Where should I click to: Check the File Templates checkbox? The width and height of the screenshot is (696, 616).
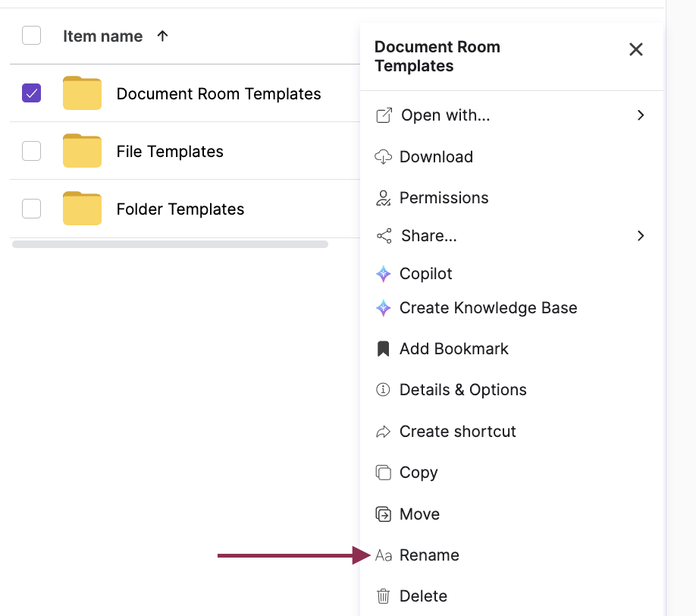click(31, 151)
